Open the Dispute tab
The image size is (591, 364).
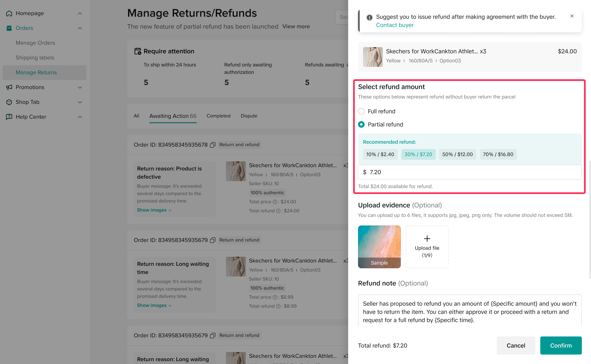coord(249,116)
